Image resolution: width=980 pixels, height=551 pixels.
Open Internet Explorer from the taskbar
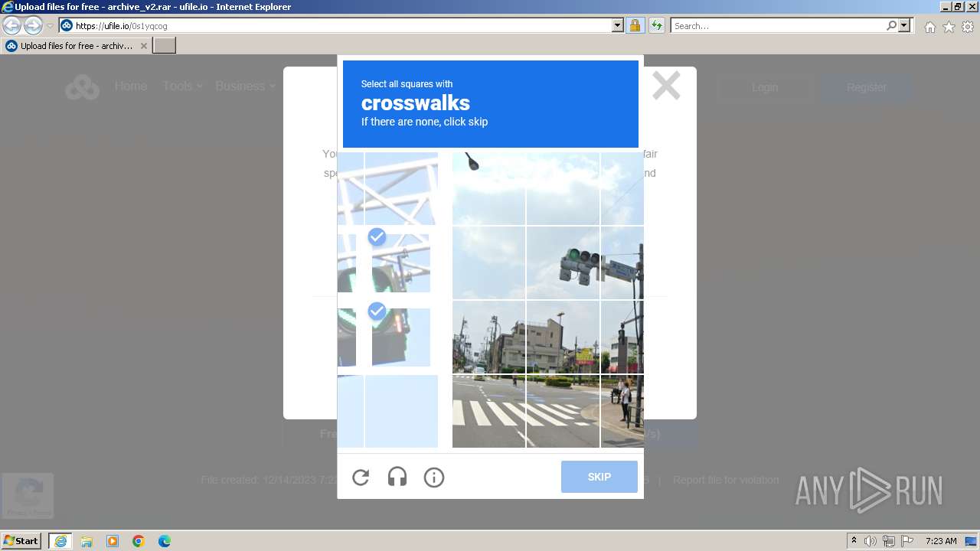click(x=60, y=541)
